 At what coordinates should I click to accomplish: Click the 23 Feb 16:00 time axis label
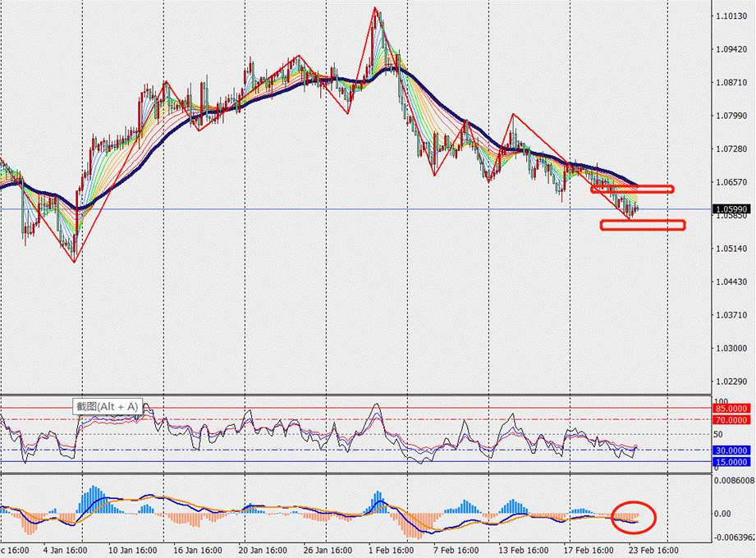653,550
